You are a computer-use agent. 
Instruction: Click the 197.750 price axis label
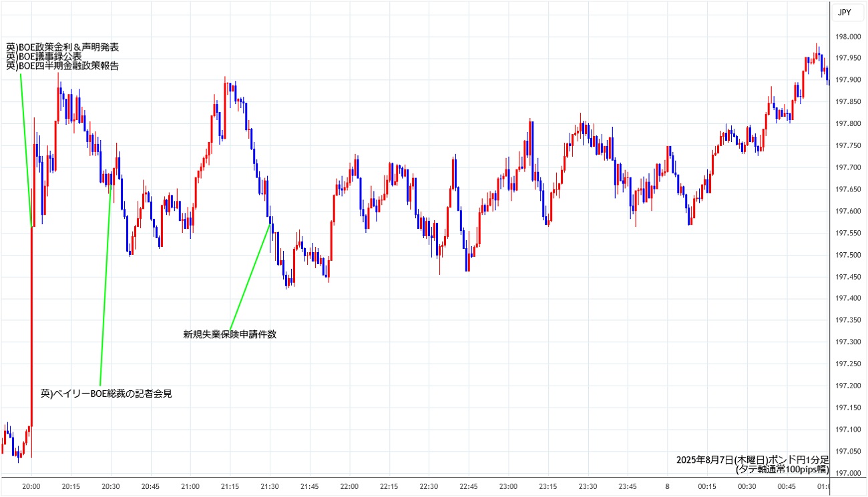[847, 145]
